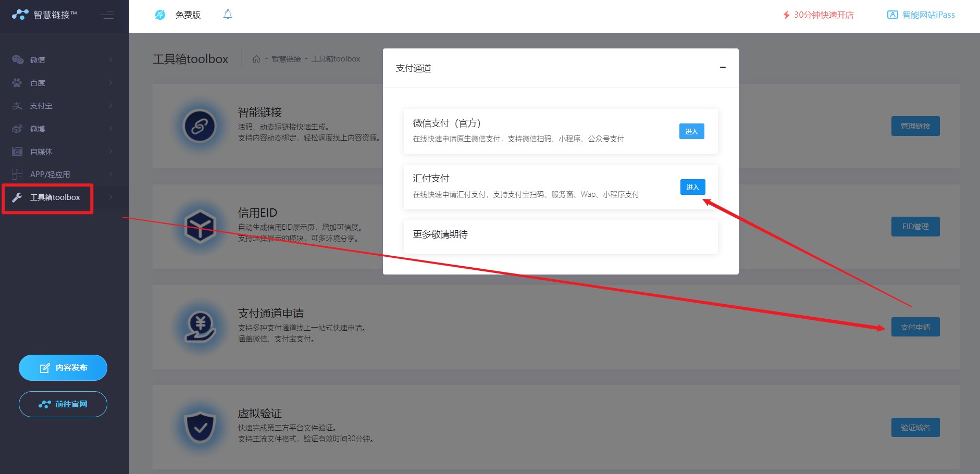Viewport: 980px width, 474px height.
Task: Click the 工具箱toolbox page title
Action: click(190, 59)
